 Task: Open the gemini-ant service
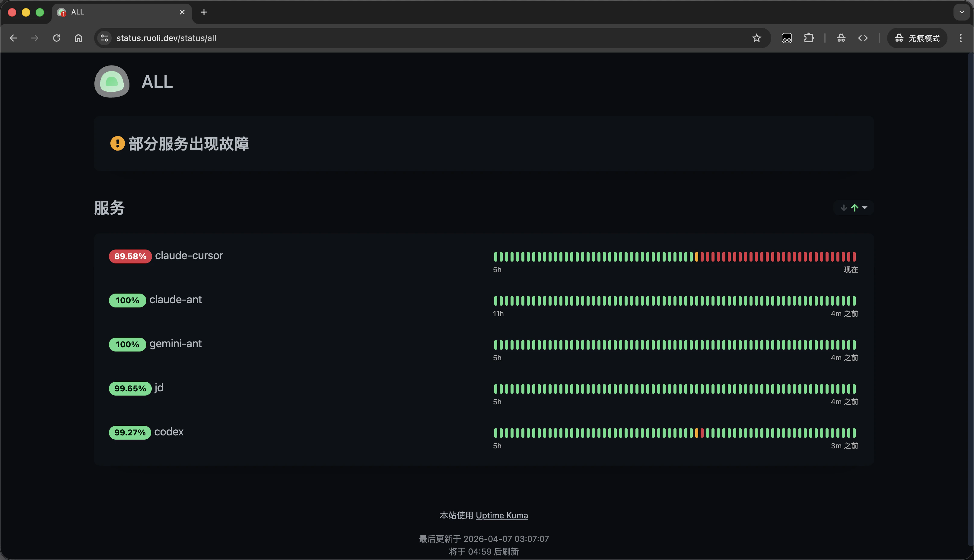click(x=175, y=344)
